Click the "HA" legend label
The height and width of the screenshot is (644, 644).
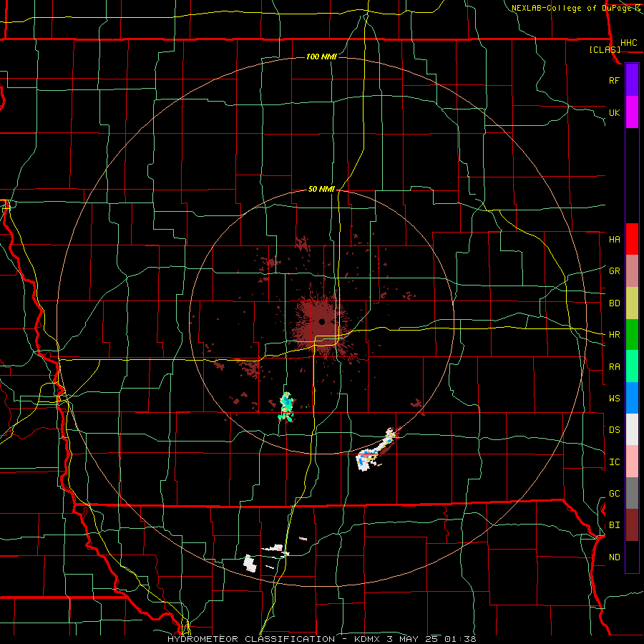pyautogui.click(x=614, y=240)
